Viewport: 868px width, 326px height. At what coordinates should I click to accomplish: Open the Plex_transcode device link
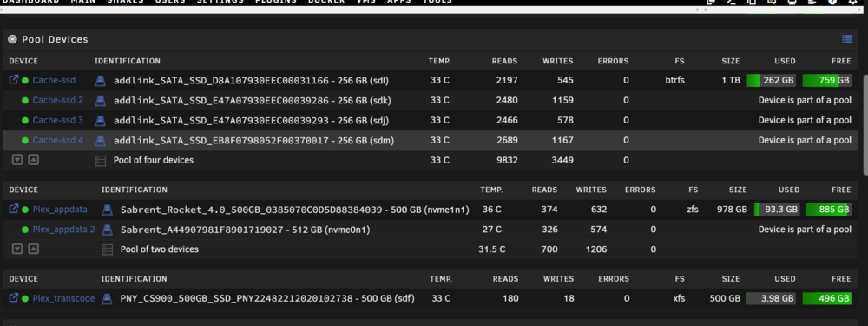63,299
